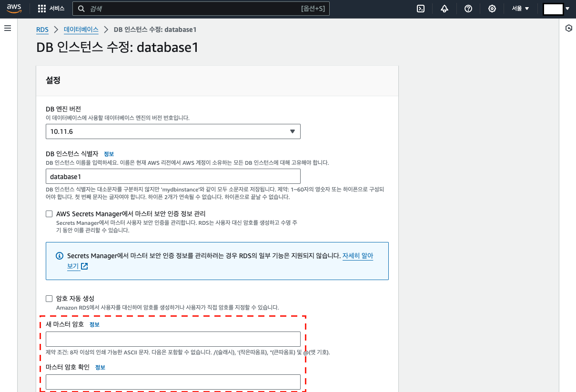Click 정보 link next to DB 인스턴스 식별자

click(109, 154)
